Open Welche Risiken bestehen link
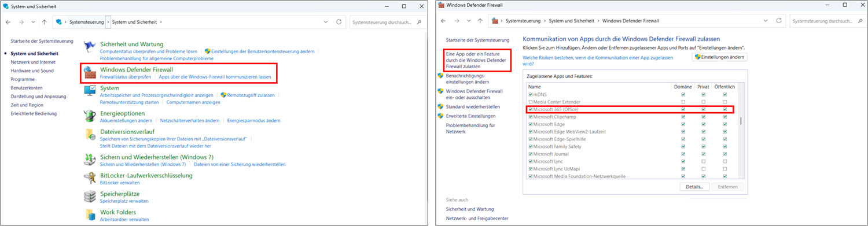This screenshot has height=226, width=868. click(598, 61)
